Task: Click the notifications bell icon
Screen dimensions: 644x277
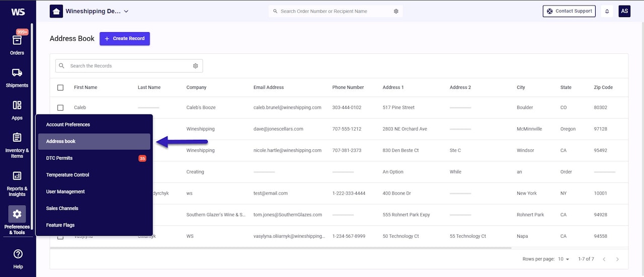Action: [607, 11]
